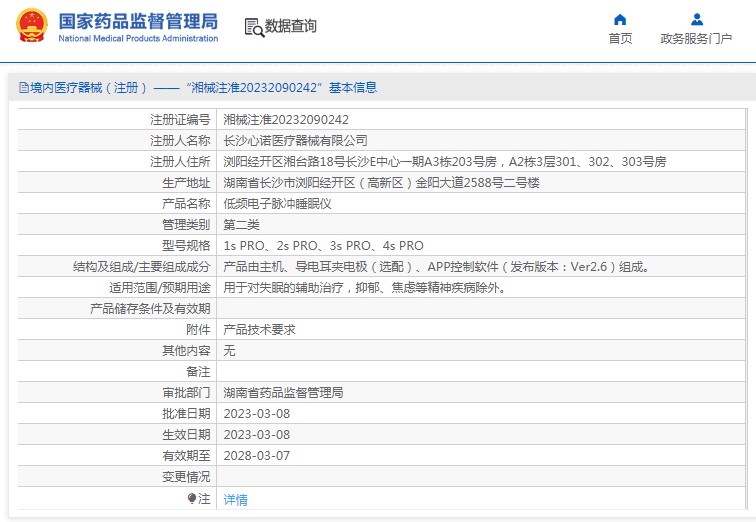Click the 其他内容 label
The width and height of the screenshot is (756, 522).
[186, 351]
